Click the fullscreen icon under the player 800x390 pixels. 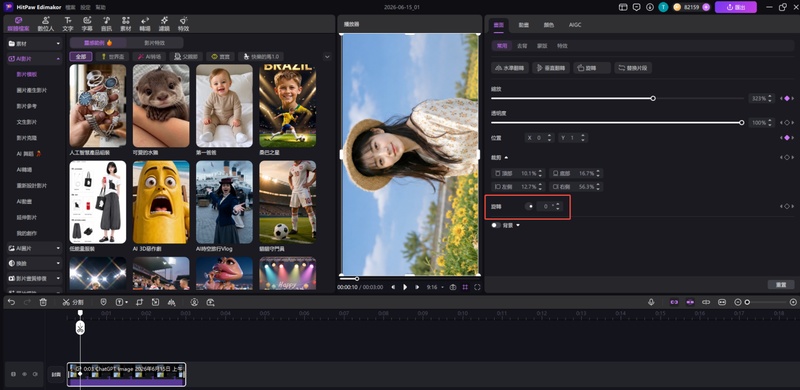[x=477, y=287]
